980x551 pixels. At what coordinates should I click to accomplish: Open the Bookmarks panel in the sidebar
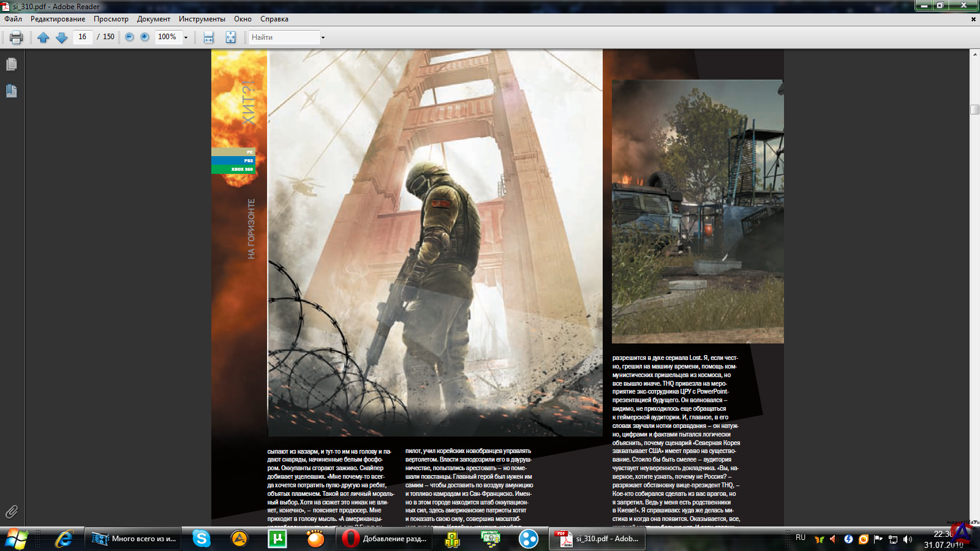click(12, 91)
